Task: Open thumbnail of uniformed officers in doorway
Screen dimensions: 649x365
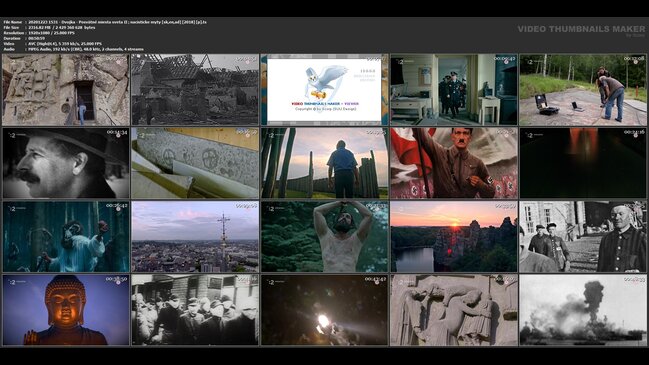Action: [454, 89]
